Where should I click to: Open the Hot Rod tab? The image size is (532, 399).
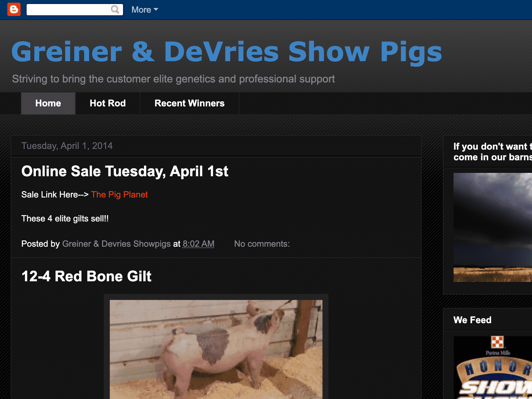pos(108,103)
